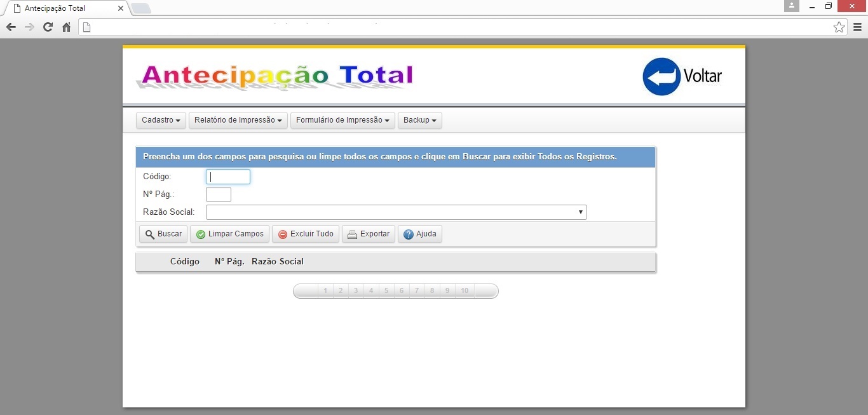Open Formulário de Impressão menu
Screen dimensions: 868x415
coord(342,120)
